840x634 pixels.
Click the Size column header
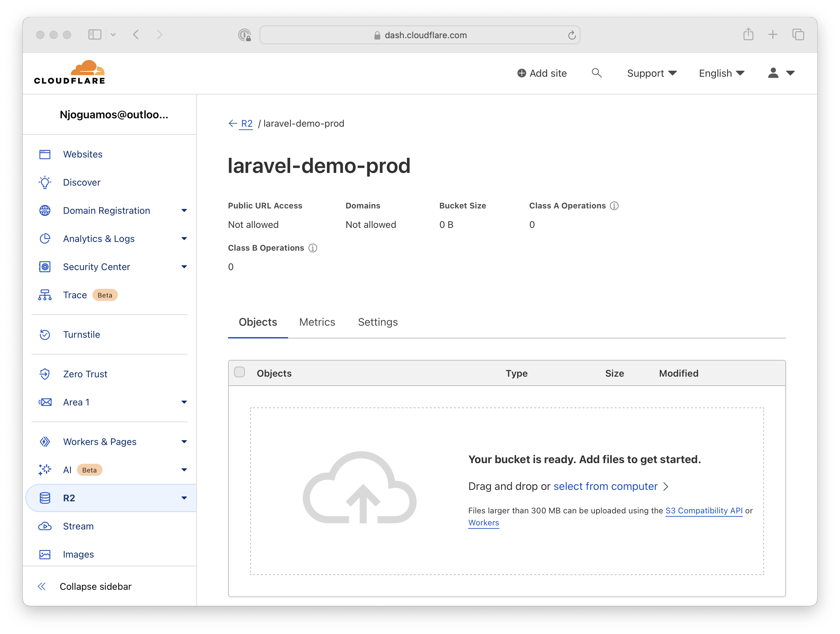615,373
